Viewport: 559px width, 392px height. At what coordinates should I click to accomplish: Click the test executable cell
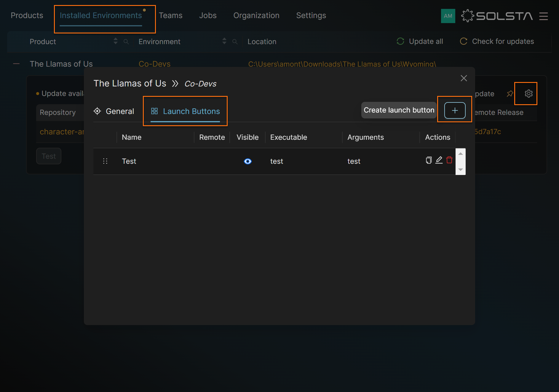(277, 161)
